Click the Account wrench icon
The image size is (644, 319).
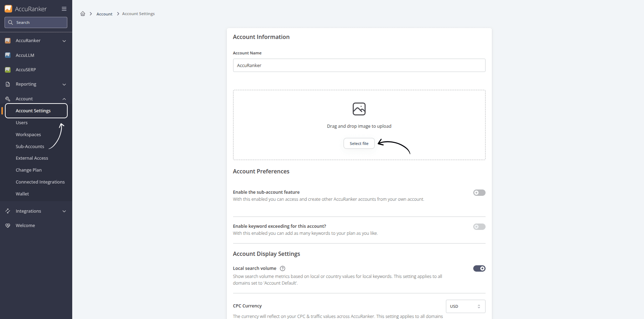(x=8, y=99)
